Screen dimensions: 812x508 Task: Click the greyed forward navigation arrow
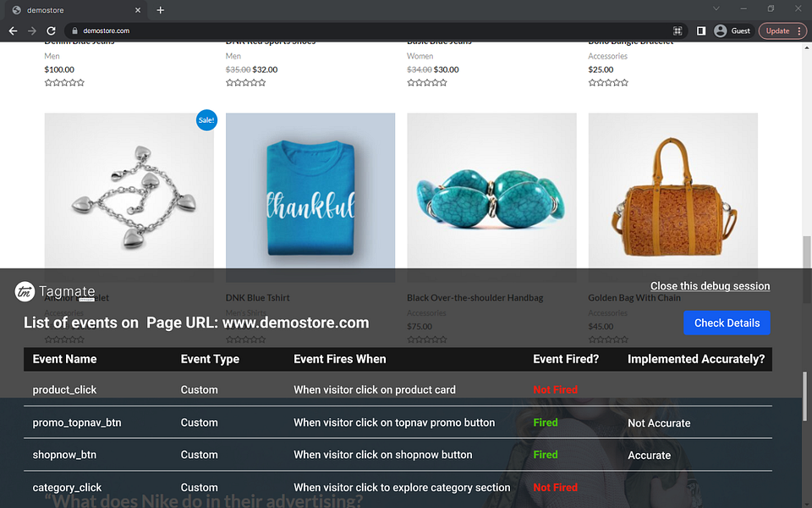[32, 30]
